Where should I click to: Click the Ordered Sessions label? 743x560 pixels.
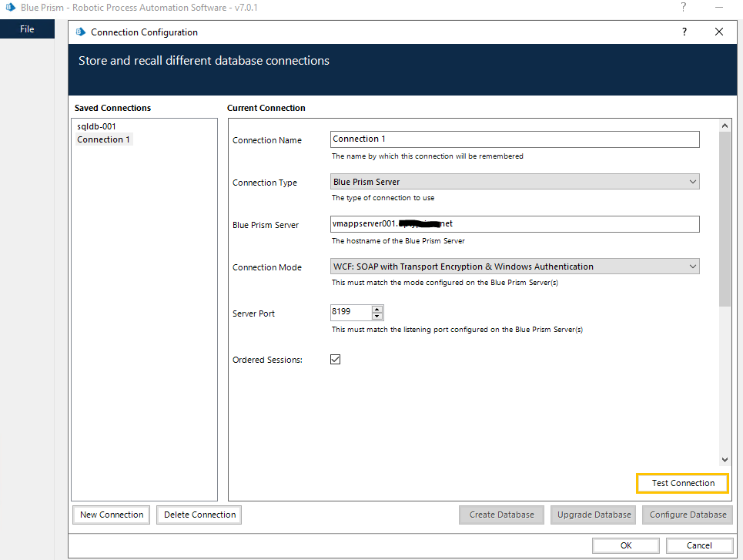click(x=267, y=360)
